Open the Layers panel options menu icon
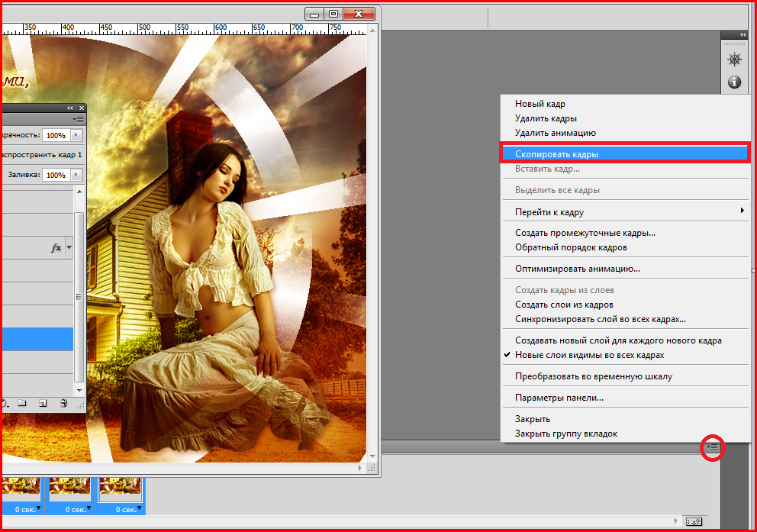The width and height of the screenshot is (757, 532). click(78, 119)
